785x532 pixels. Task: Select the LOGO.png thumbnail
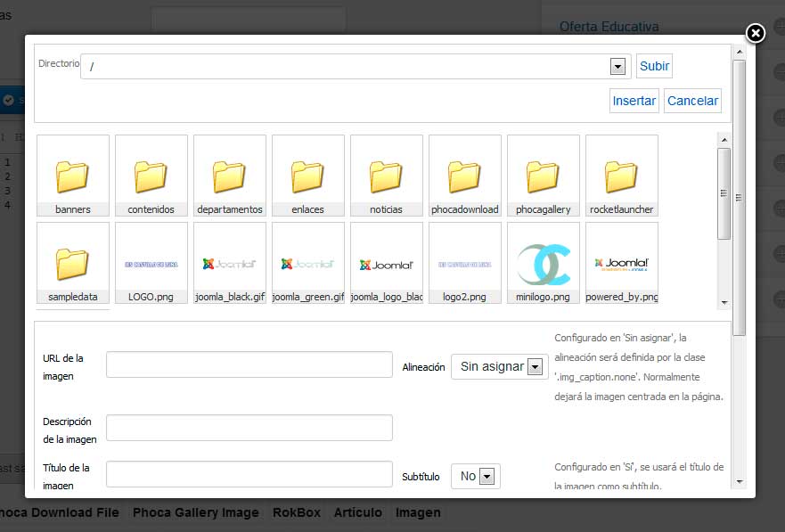point(151,264)
